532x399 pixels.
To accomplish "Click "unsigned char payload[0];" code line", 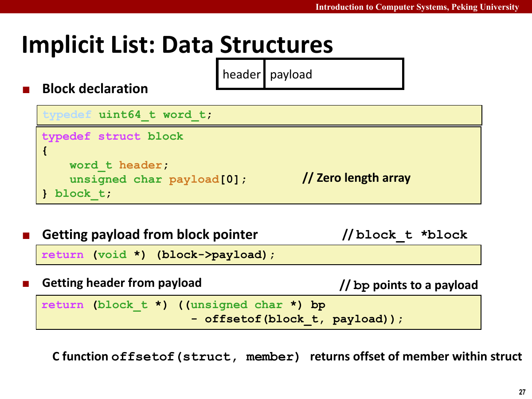I will 158,180.
